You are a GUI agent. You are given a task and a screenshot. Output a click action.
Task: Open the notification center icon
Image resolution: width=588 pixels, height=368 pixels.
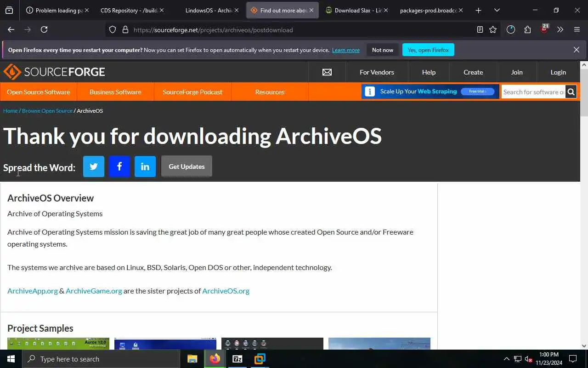[573, 359]
